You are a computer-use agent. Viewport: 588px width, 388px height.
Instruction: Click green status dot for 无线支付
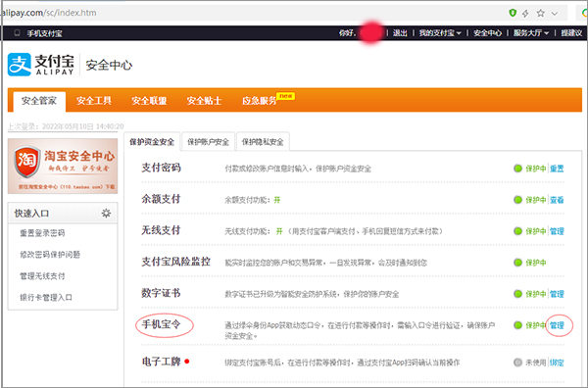pyautogui.click(x=517, y=231)
